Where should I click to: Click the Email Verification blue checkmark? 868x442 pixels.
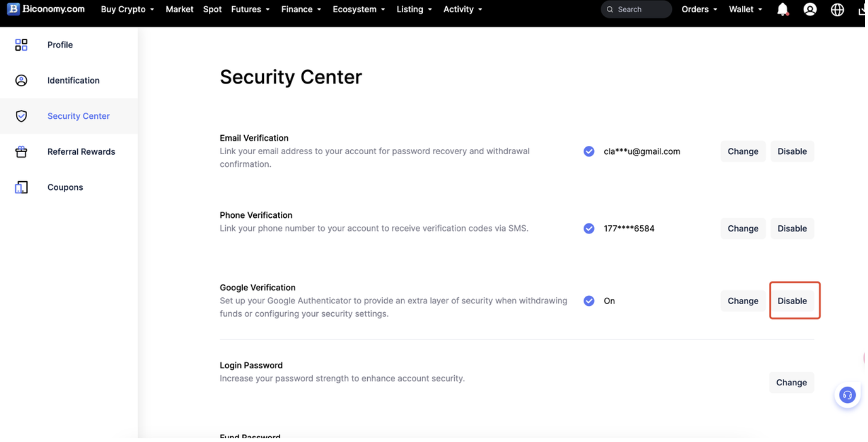point(589,152)
